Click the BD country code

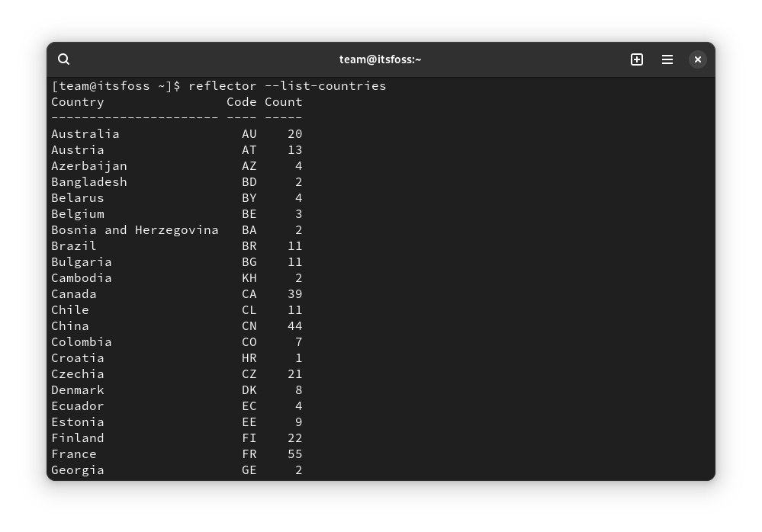249,182
